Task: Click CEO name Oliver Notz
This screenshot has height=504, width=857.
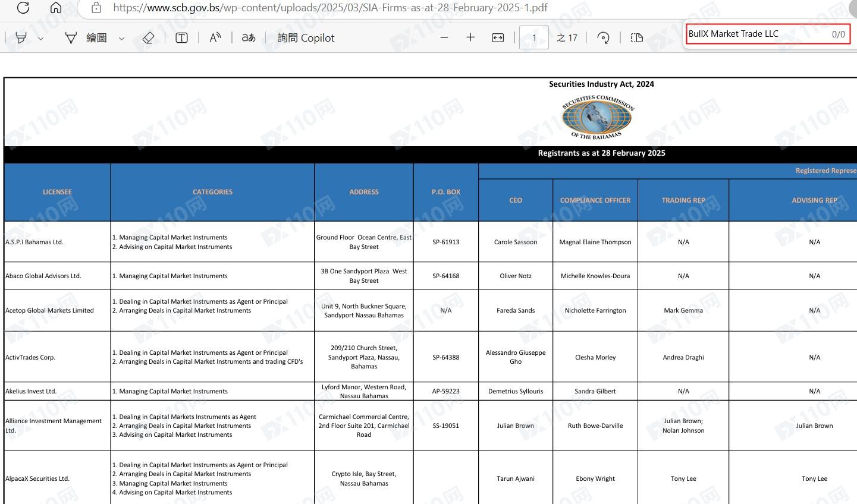Action: pyautogui.click(x=516, y=276)
